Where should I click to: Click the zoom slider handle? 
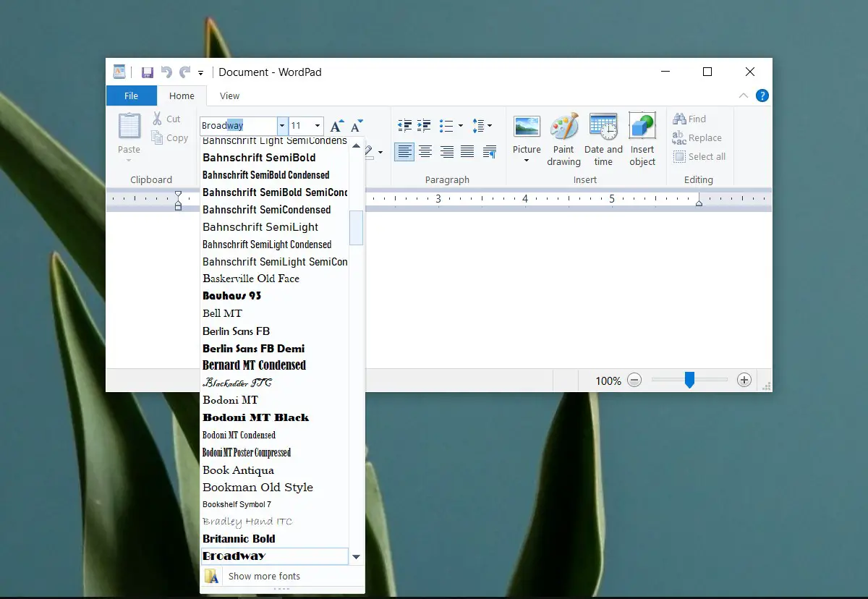pos(689,380)
